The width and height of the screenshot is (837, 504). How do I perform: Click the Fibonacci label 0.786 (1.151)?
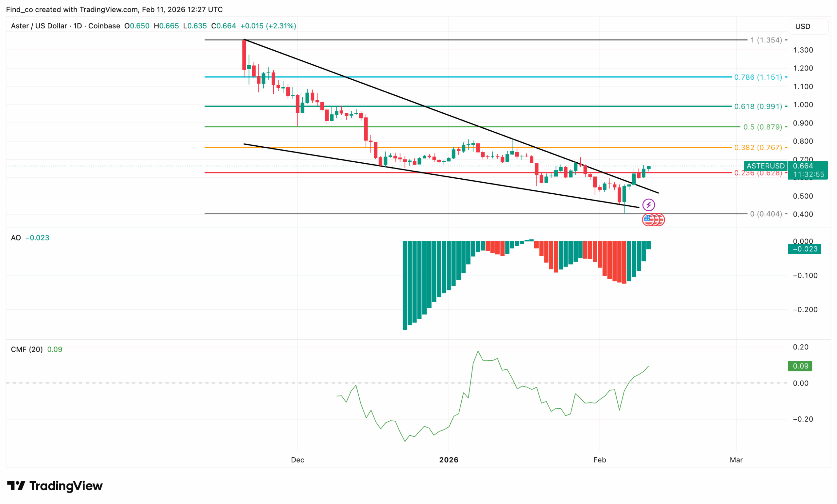coord(758,77)
